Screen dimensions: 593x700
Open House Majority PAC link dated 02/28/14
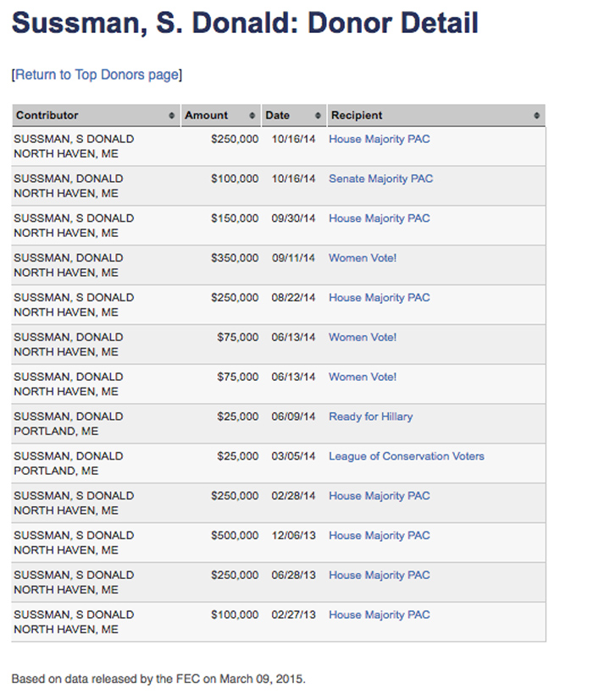379,496
